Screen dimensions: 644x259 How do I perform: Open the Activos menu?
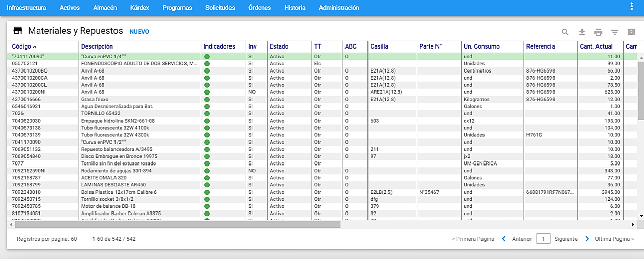(70, 8)
